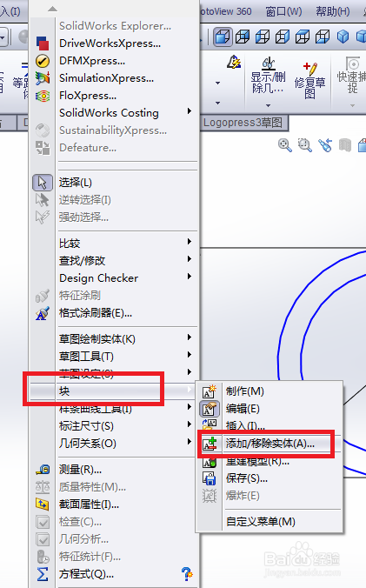
Task: Click the edit block icon
Action: [210, 409]
